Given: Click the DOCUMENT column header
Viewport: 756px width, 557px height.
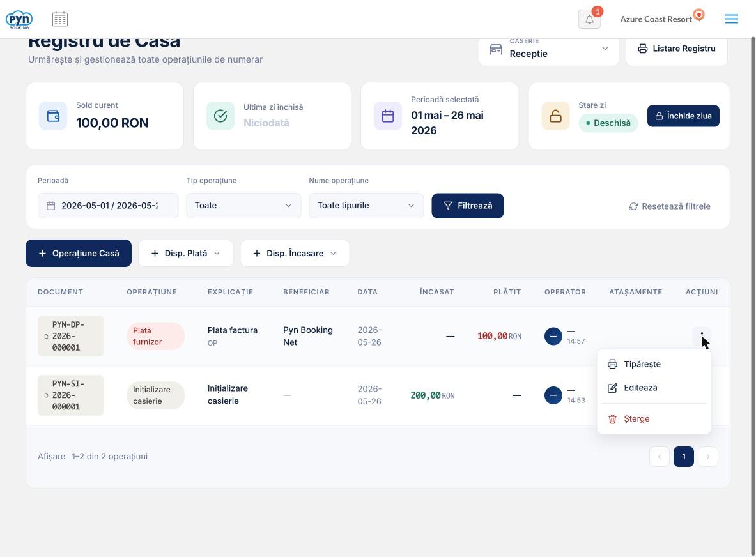Looking at the screenshot, I should [x=60, y=292].
